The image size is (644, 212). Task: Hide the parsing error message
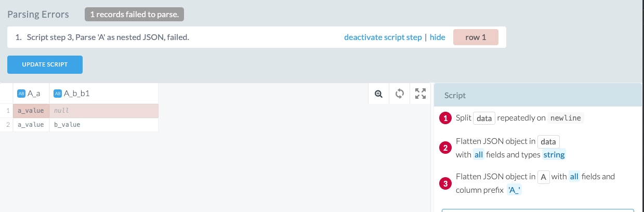pos(437,37)
